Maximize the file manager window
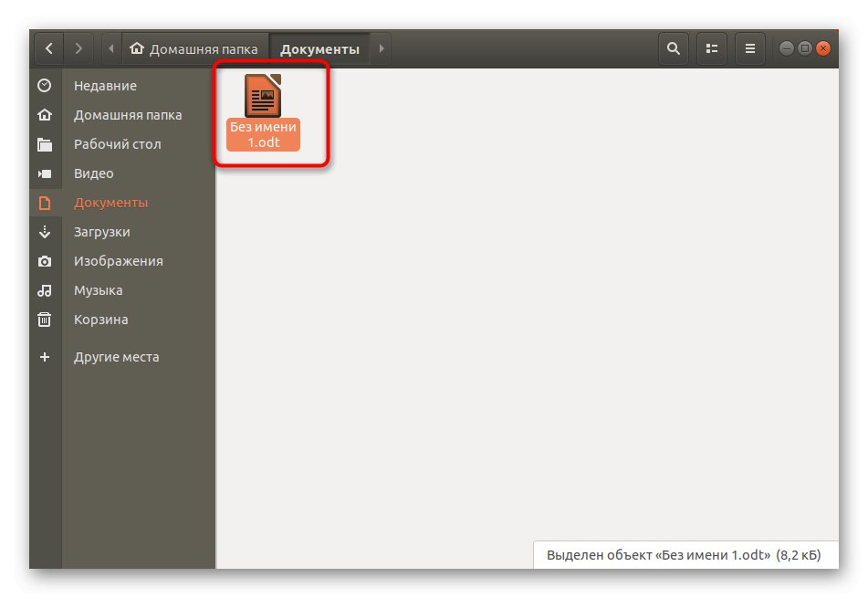 coord(805,48)
